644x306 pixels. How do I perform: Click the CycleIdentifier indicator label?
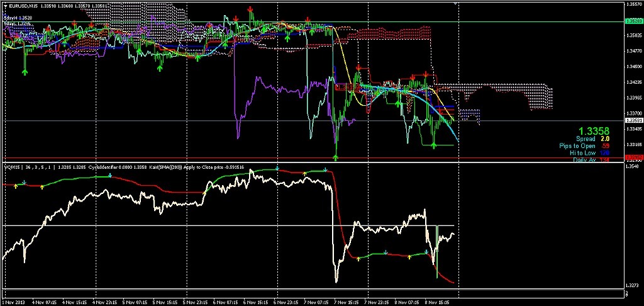[x=103, y=167]
